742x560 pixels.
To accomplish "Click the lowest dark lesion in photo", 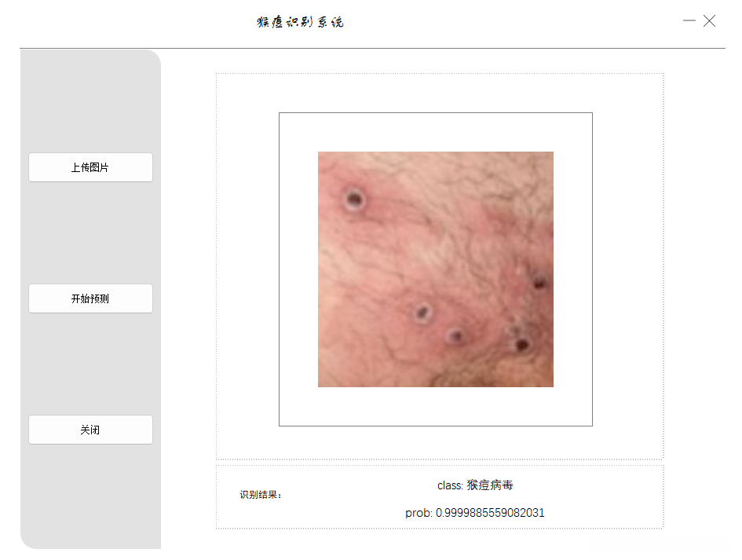I will tap(521, 344).
